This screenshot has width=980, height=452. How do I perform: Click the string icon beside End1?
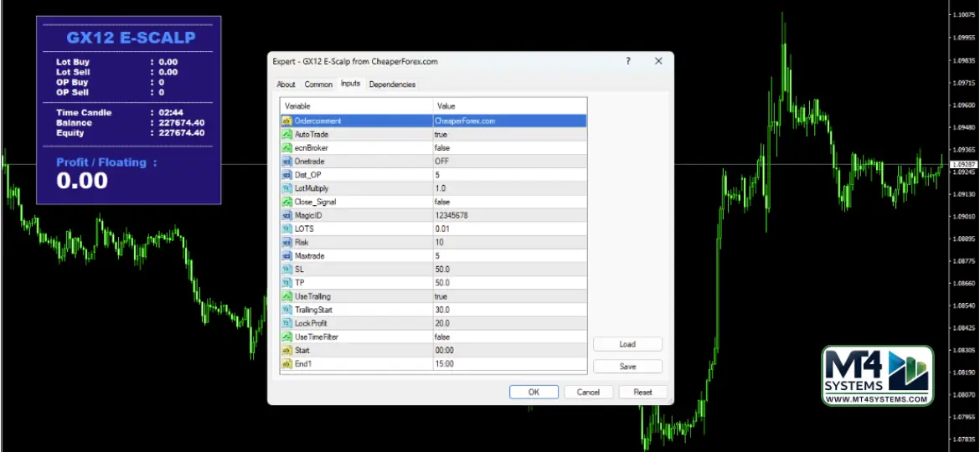click(286, 363)
